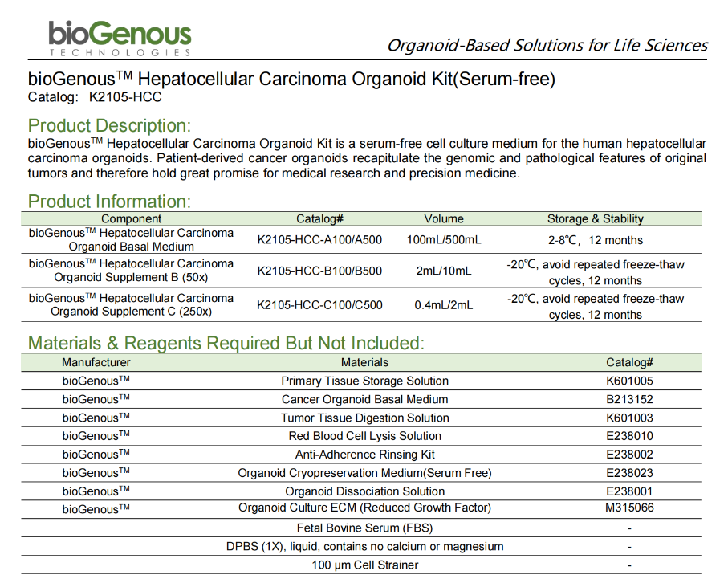
Task: Select catalog number E238023
Action: coord(629,473)
